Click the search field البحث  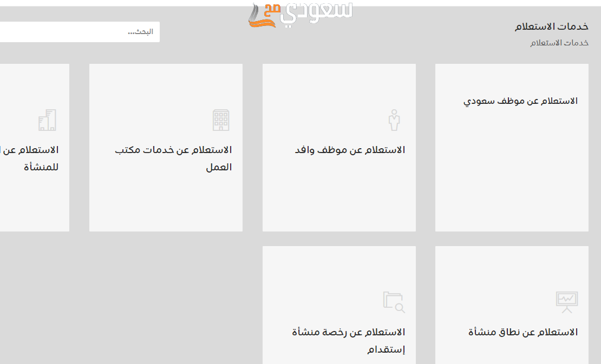click(x=80, y=32)
